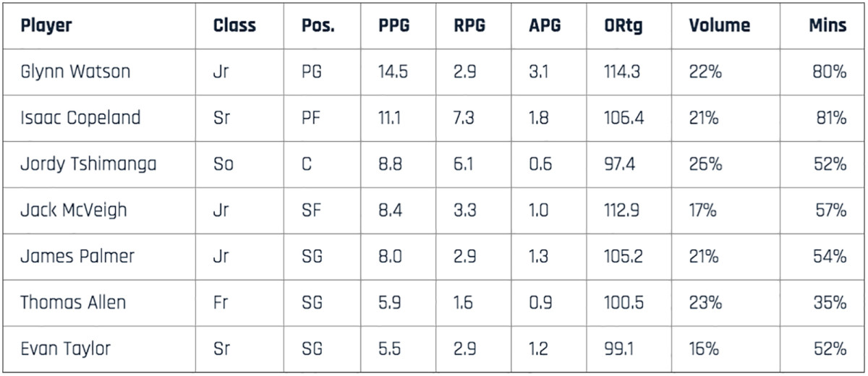Select Jack McVeigh's 112.9 ORtg value
Screen dimensions: 868x376
[x=624, y=210]
